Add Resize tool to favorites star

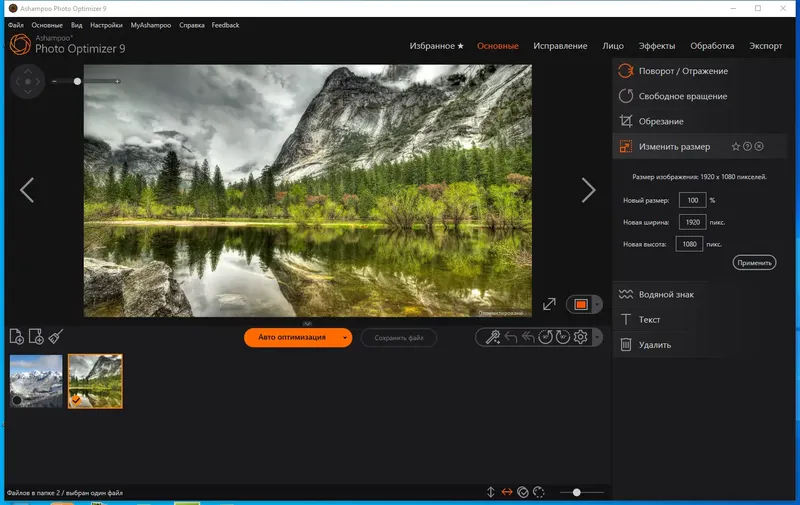(x=736, y=146)
